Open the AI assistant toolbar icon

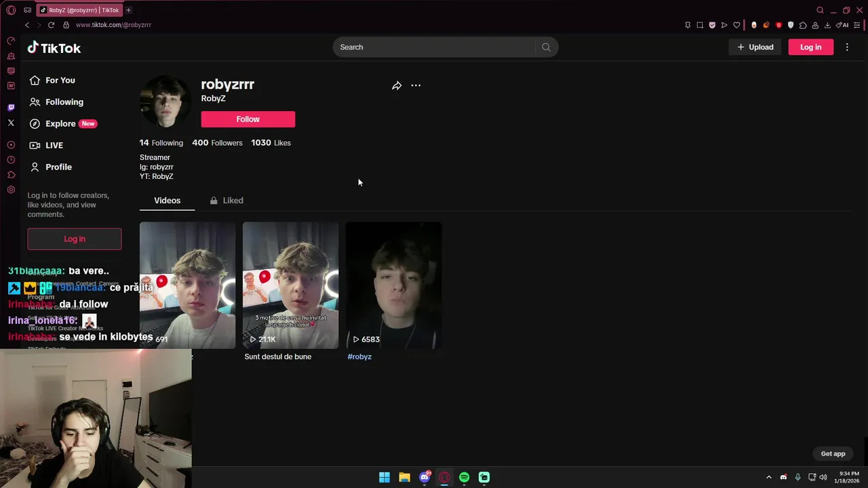(x=842, y=25)
